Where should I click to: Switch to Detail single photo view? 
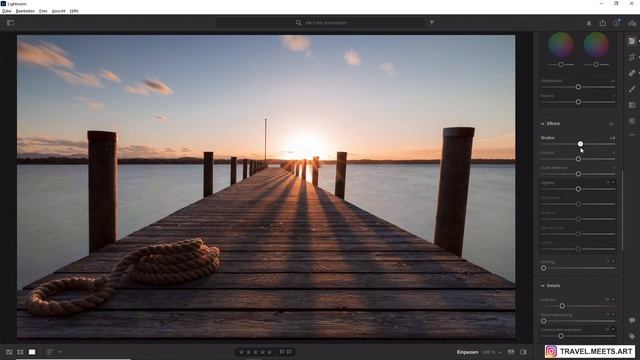point(32,352)
